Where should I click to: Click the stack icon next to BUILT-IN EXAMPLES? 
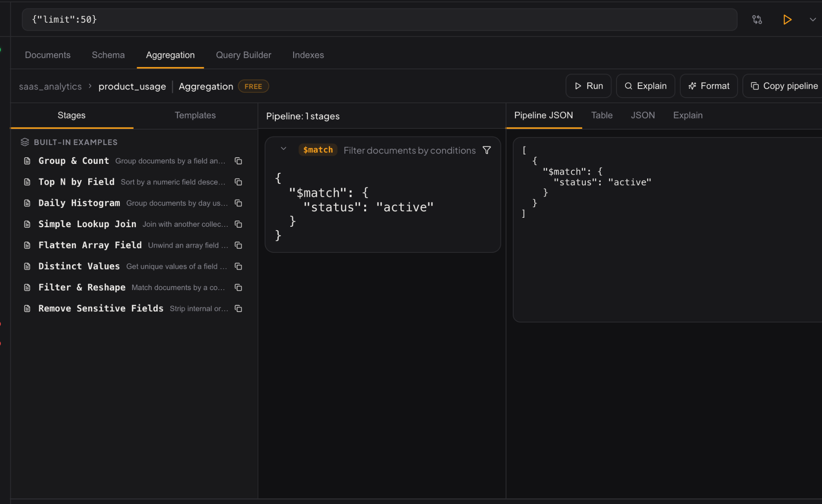(x=25, y=142)
